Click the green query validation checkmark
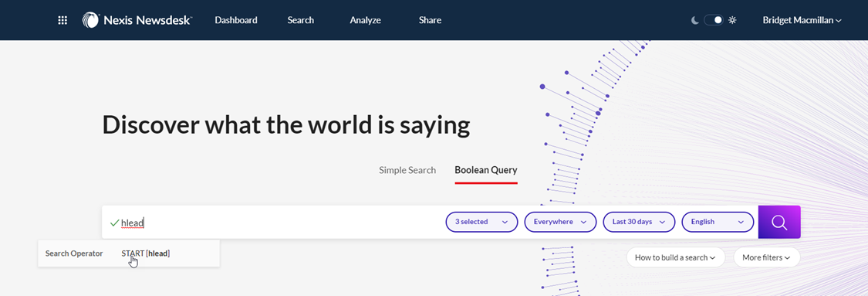 click(115, 223)
